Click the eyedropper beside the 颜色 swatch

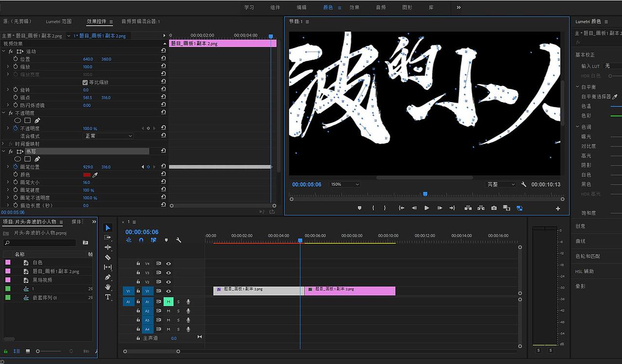(95, 174)
